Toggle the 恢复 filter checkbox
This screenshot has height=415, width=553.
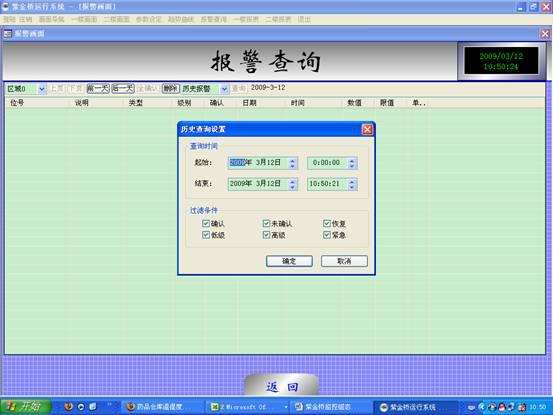point(327,223)
